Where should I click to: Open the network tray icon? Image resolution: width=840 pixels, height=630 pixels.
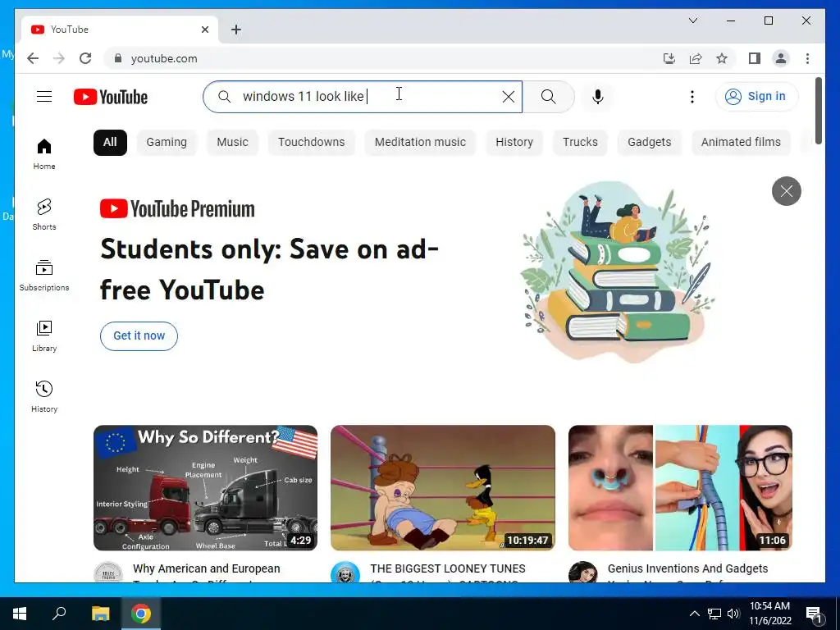coord(714,614)
